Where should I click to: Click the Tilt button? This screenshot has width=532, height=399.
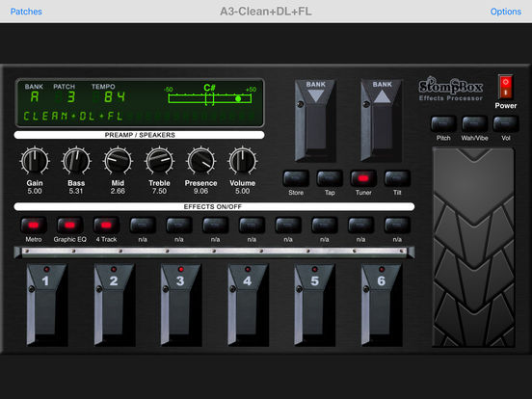pos(397,178)
